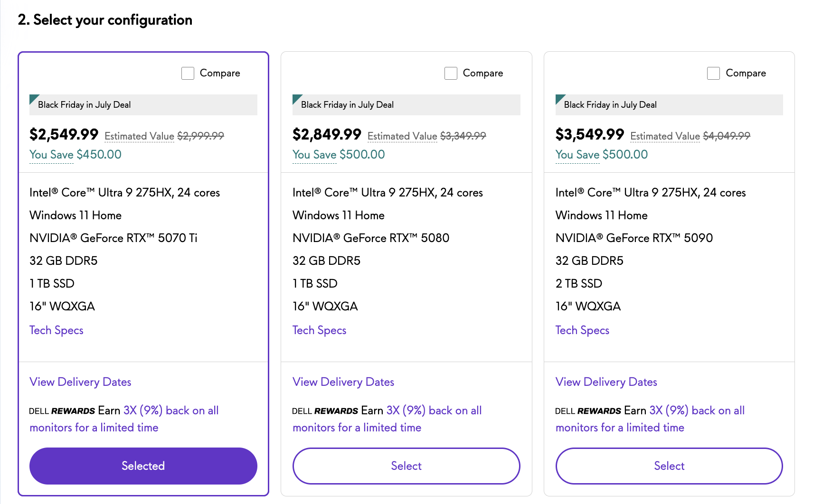Open Tech Specs for RTX 5070 Ti model

point(57,330)
